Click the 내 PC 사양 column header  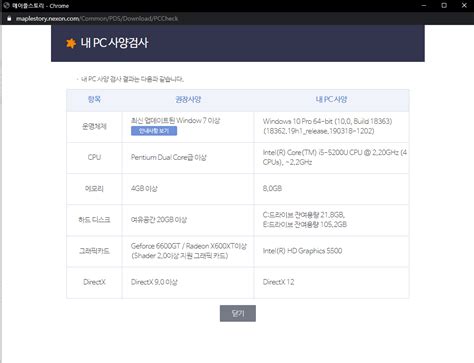(x=331, y=99)
